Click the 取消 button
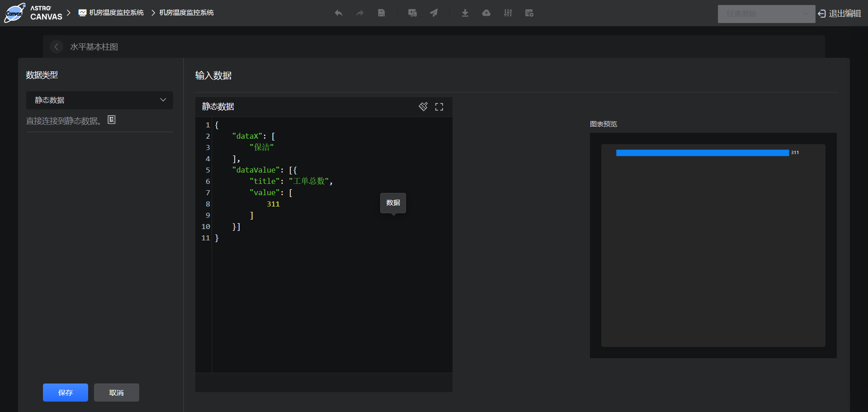Image resolution: width=868 pixels, height=412 pixels. (x=117, y=393)
